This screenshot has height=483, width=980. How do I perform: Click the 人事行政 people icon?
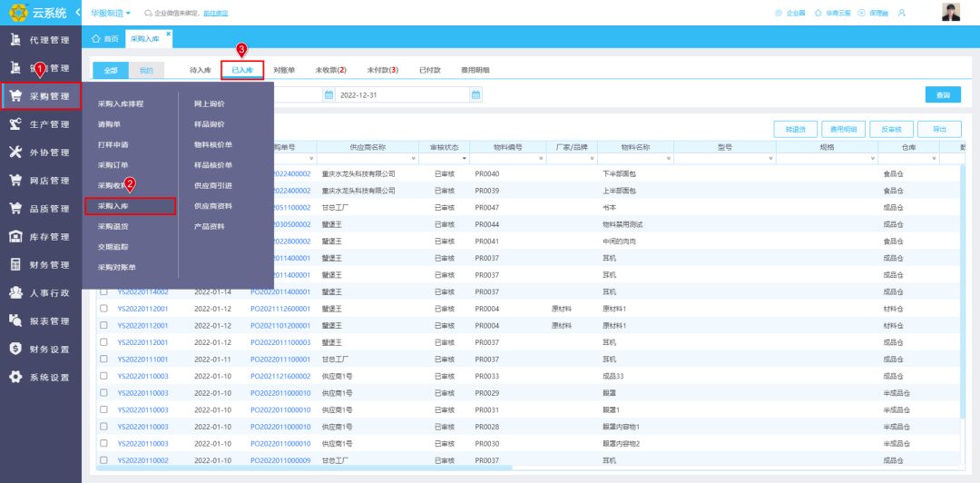[x=15, y=293]
